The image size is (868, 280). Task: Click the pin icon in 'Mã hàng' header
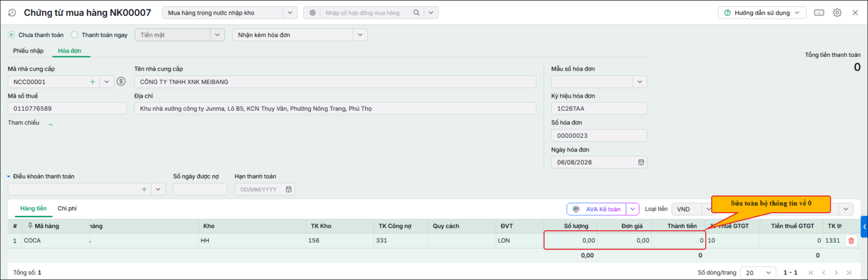tap(30, 226)
